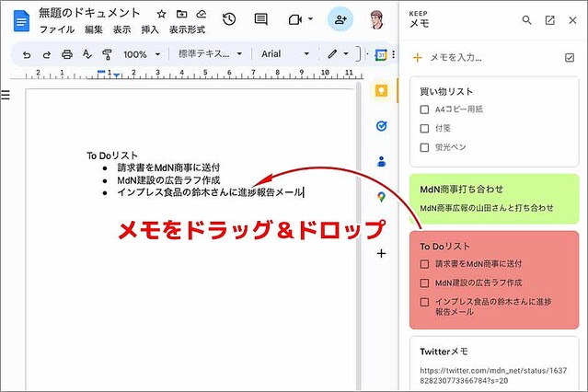Open the Google Tasks side panel icon
588x392 pixels.
[381, 126]
